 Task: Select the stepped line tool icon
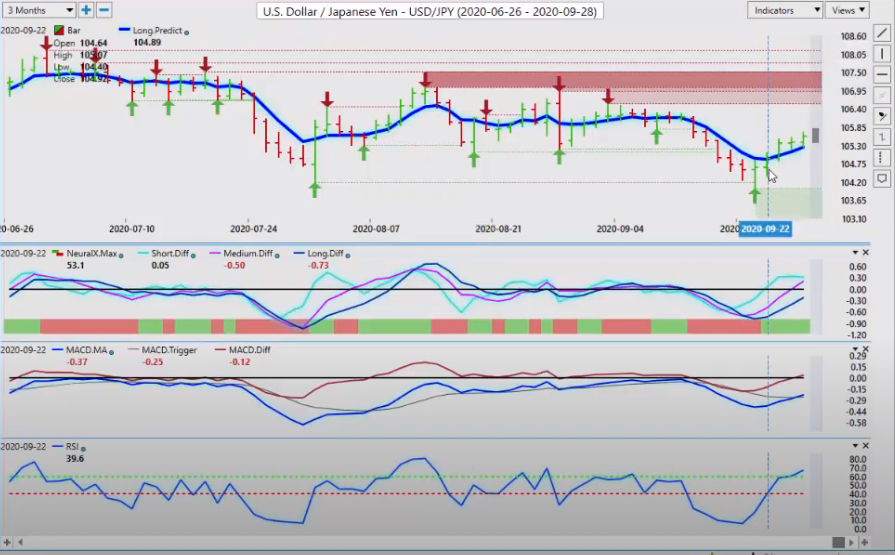(882, 137)
